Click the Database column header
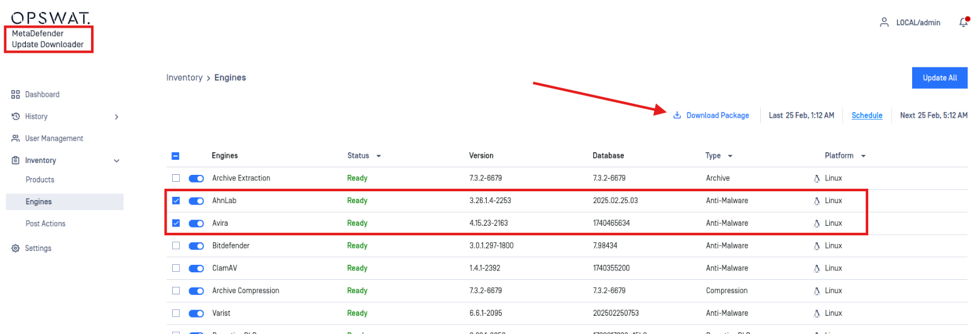The width and height of the screenshot is (980, 334). (x=608, y=156)
